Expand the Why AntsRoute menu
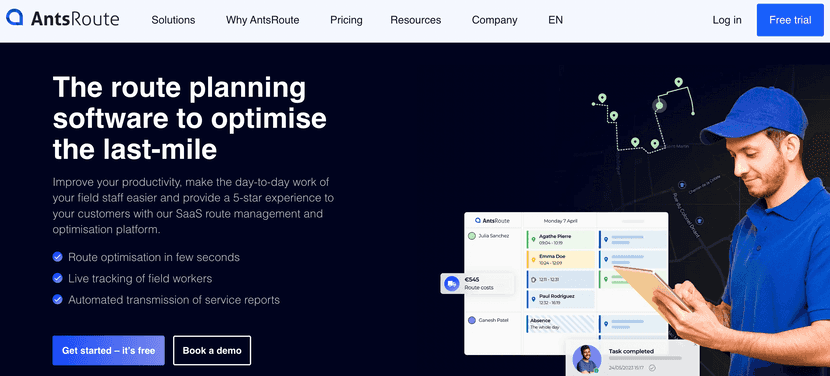This screenshot has width=830, height=376. (x=263, y=20)
